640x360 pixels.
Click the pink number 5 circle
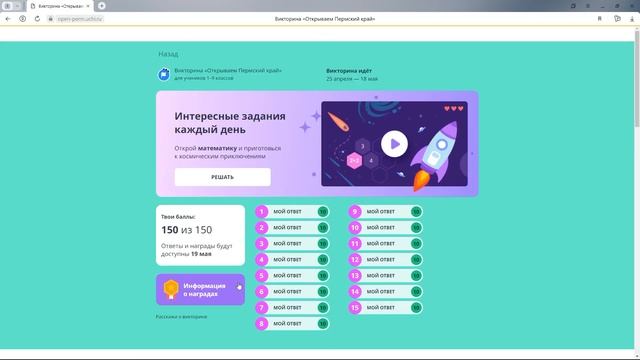click(x=262, y=276)
